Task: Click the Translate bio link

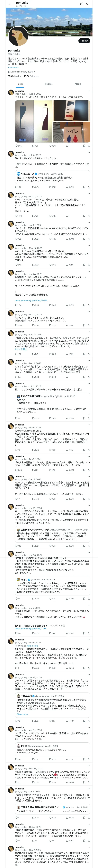Action: [x=14, y=67]
